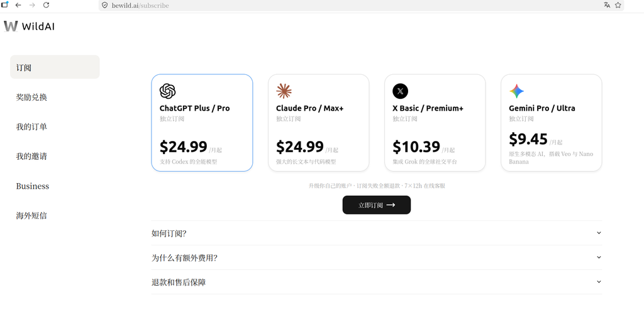644x331 pixels.
Task: Click the site security shield icon
Action: (x=105, y=5)
